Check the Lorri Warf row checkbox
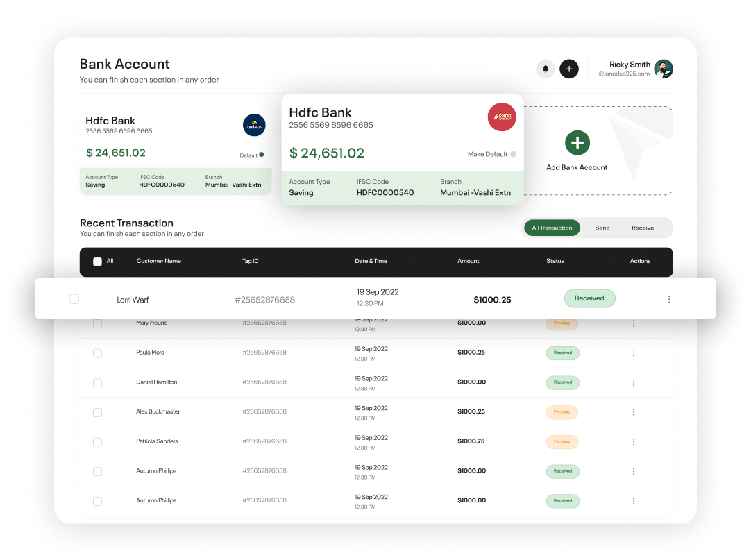Image resolution: width=751 pixels, height=560 pixels. pos(74,299)
